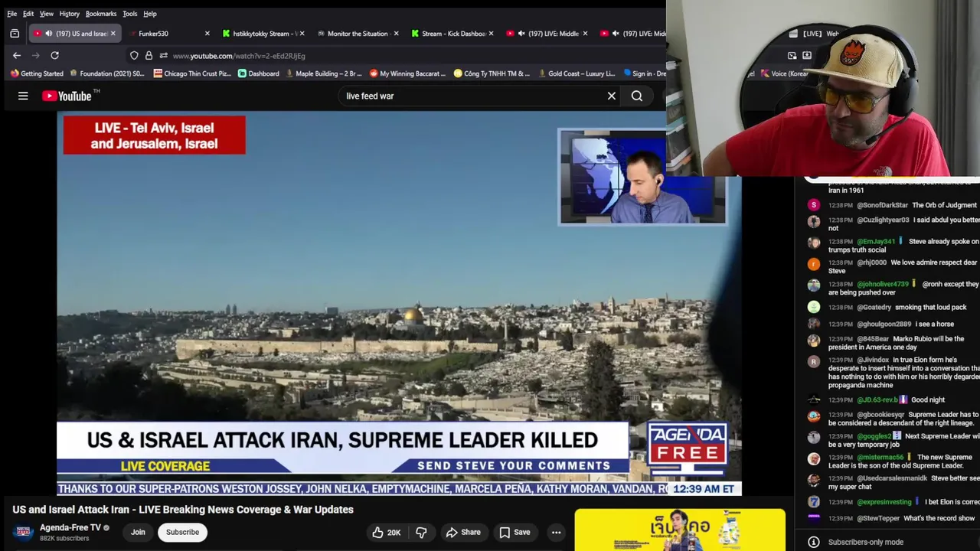Click the live video player area
Viewport: 980px width, 551px height.
click(x=399, y=304)
